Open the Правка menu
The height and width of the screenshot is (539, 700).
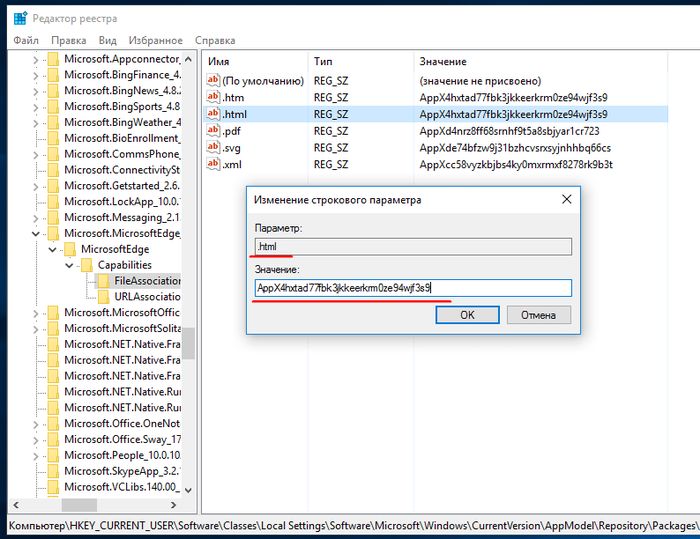pyautogui.click(x=69, y=40)
